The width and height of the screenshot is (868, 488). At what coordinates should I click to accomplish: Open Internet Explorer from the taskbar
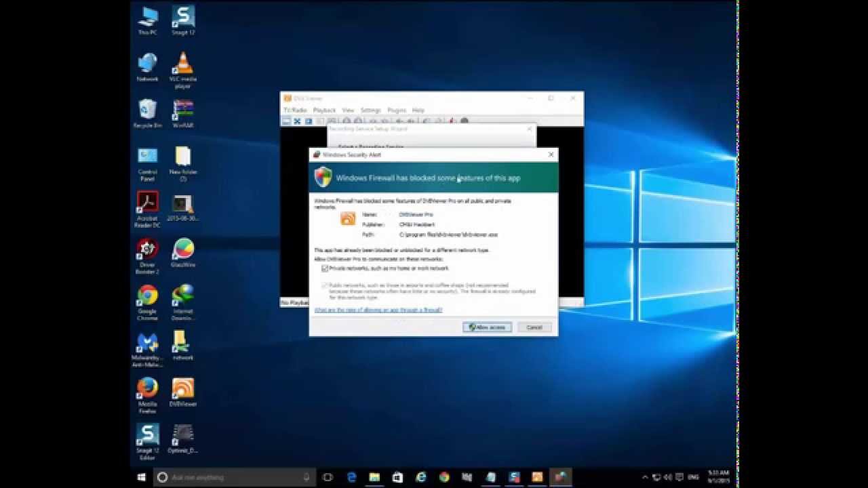click(420, 477)
